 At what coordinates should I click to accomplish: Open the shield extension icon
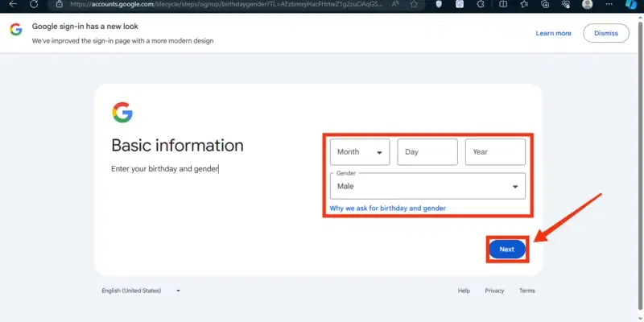tap(439, 4)
